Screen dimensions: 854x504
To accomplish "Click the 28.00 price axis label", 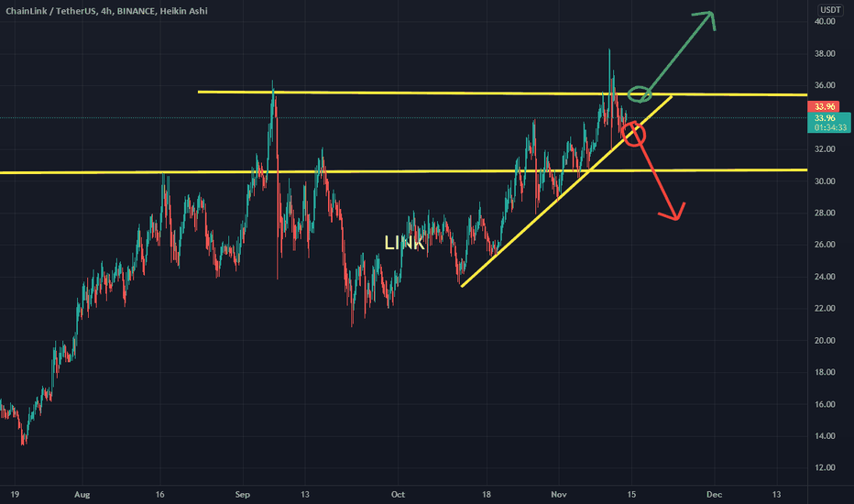I will pyautogui.click(x=825, y=213).
